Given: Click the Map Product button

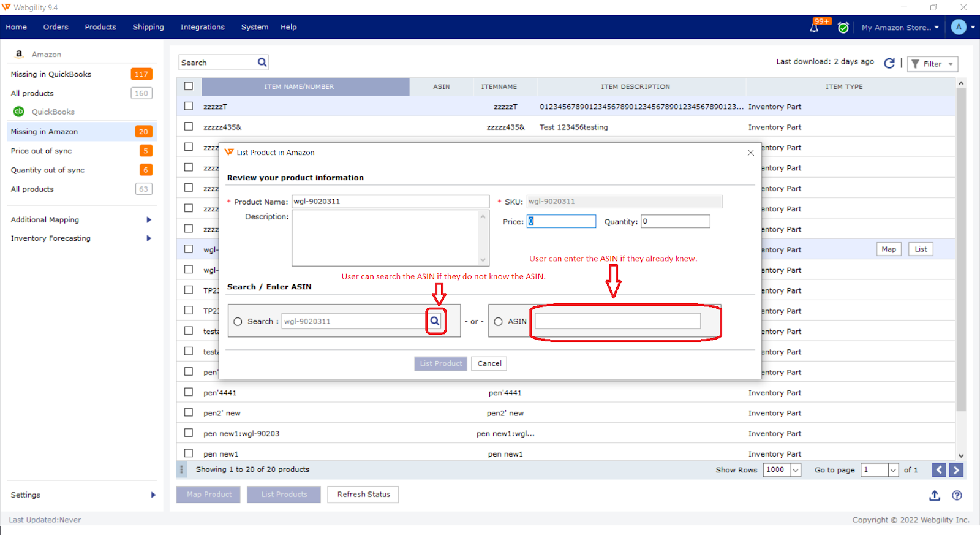Looking at the screenshot, I should point(209,495).
